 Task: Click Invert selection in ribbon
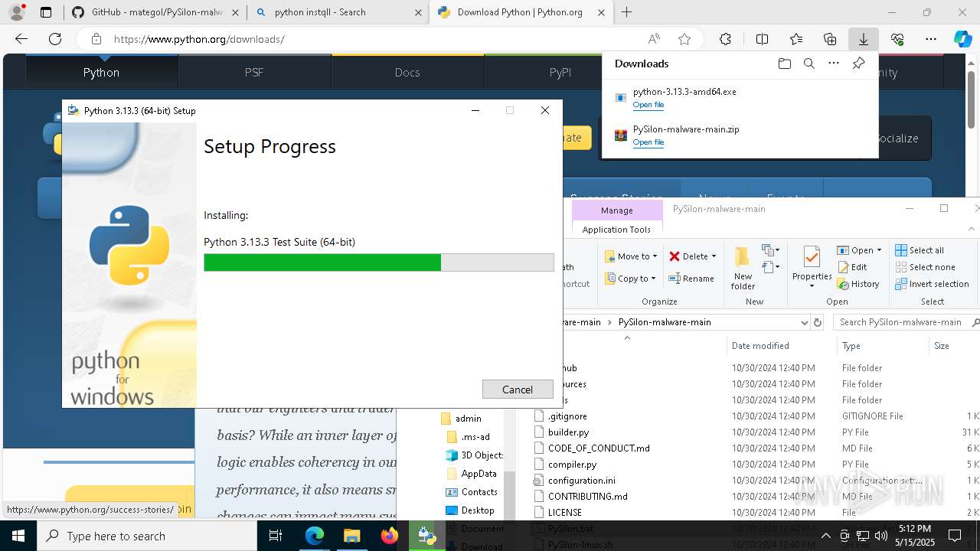pyautogui.click(x=933, y=284)
